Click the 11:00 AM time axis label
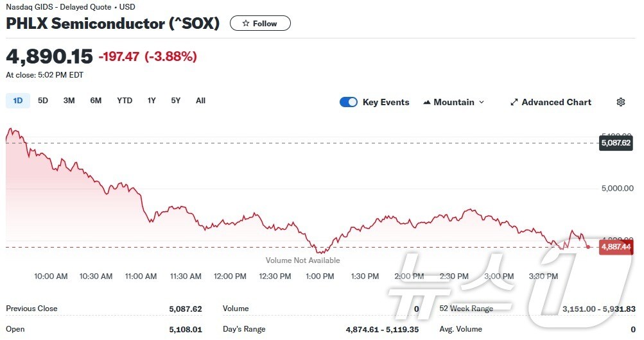 tap(141, 276)
